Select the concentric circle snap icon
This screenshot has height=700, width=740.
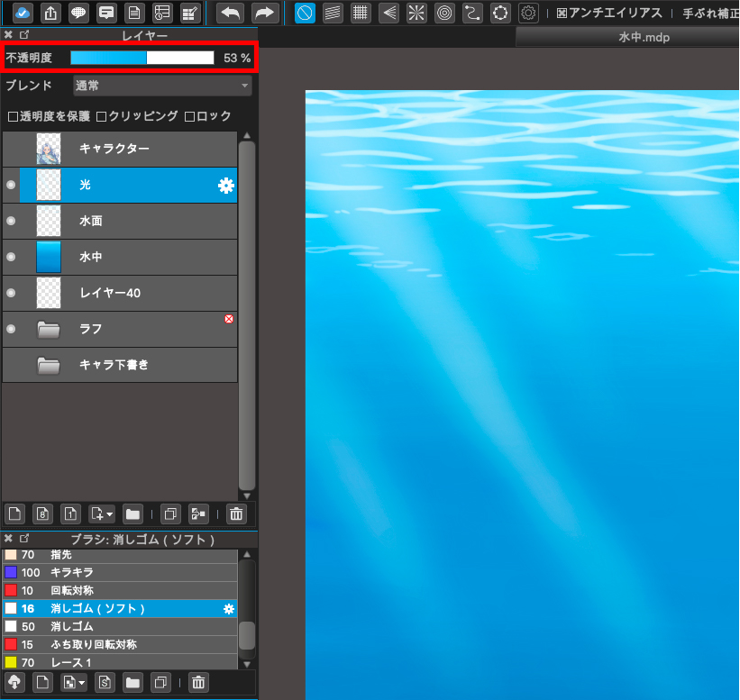444,13
